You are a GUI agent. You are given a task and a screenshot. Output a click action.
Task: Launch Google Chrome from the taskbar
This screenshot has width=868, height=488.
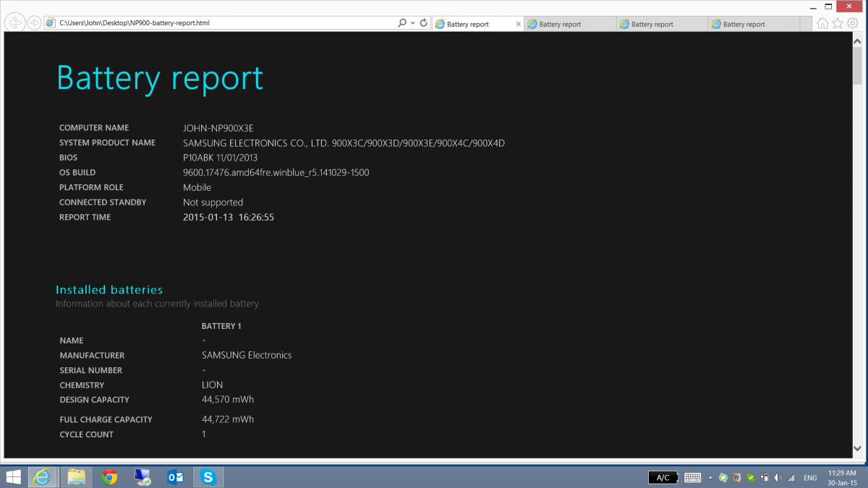109,477
